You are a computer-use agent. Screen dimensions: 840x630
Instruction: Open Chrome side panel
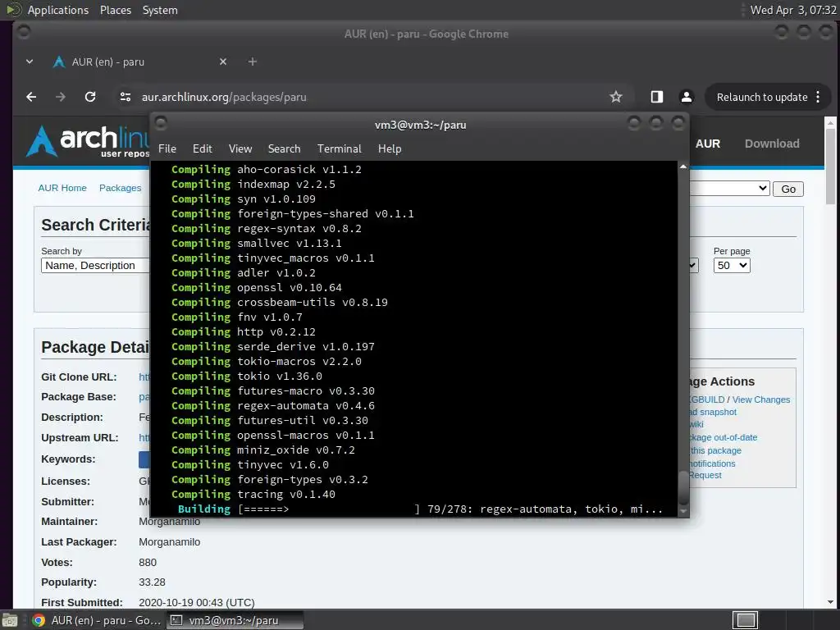coord(657,97)
